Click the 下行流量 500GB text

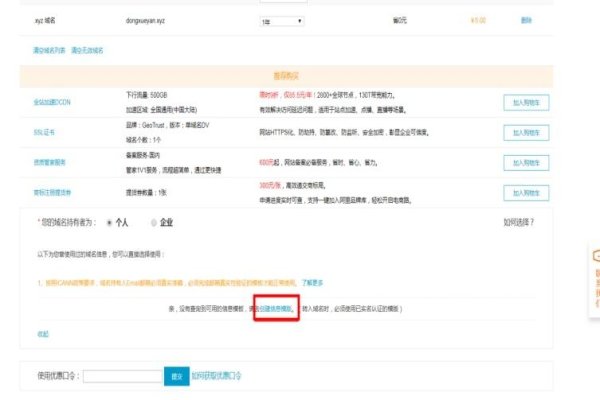(147, 95)
